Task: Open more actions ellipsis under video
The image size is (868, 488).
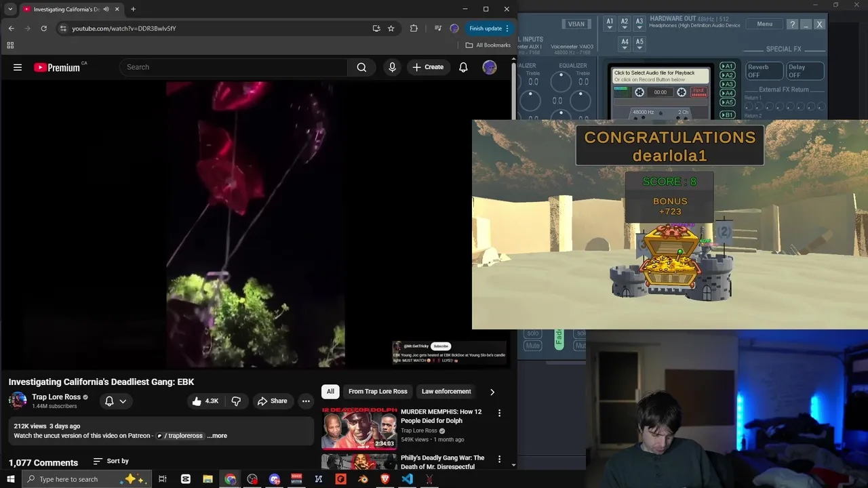Action: click(x=306, y=401)
